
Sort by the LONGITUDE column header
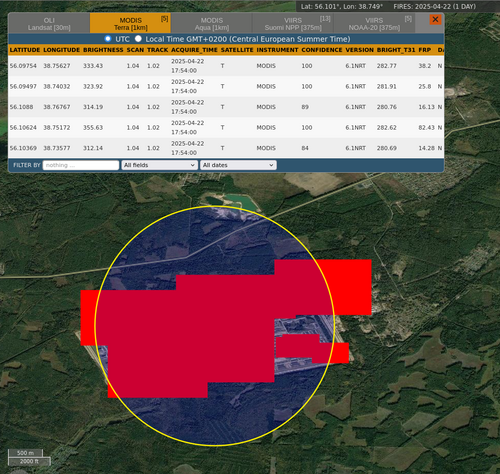pyautogui.click(x=61, y=50)
